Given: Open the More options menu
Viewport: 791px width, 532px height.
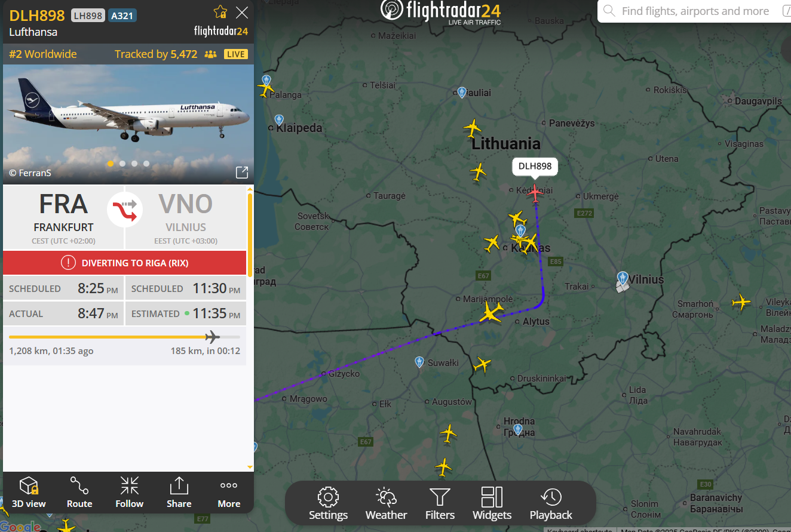Looking at the screenshot, I should 229,492.
